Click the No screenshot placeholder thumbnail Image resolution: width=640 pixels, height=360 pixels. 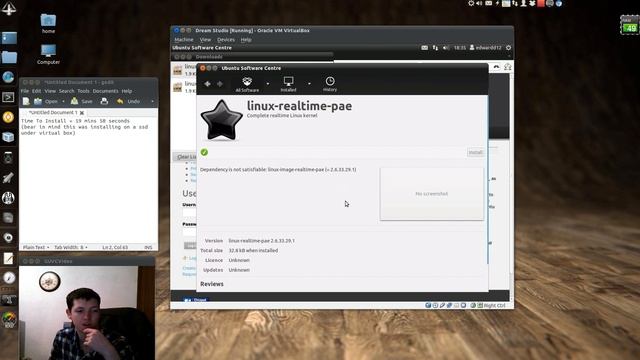pos(432,194)
